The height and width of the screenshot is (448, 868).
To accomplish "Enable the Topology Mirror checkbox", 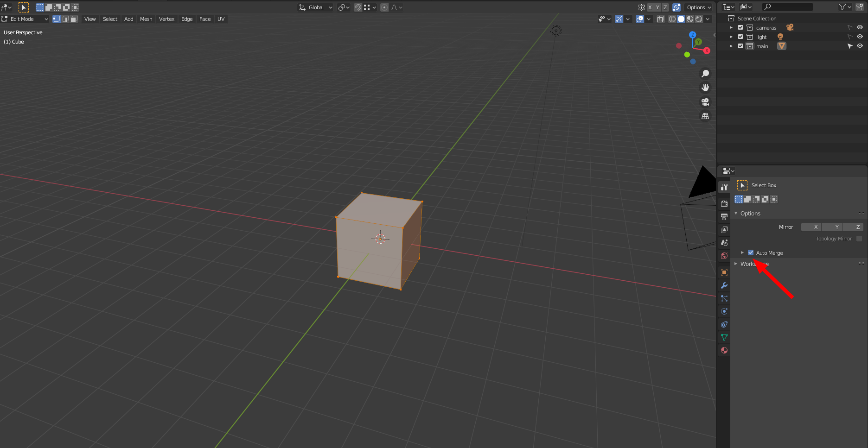I will tap(859, 239).
